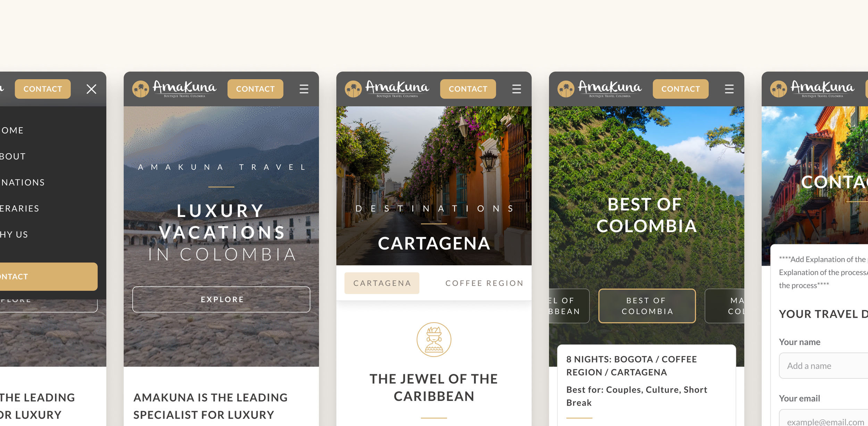868x426 pixels.
Task: Click the Your email input field
Action: coord(824,418)
